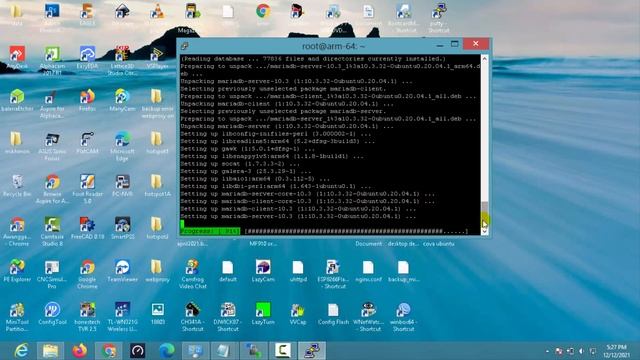Screen dimensions: 640x360
Task: Click the PuTTY terminal scrollbar thumb
Action: pyautogui.click(x=484, y=213)
